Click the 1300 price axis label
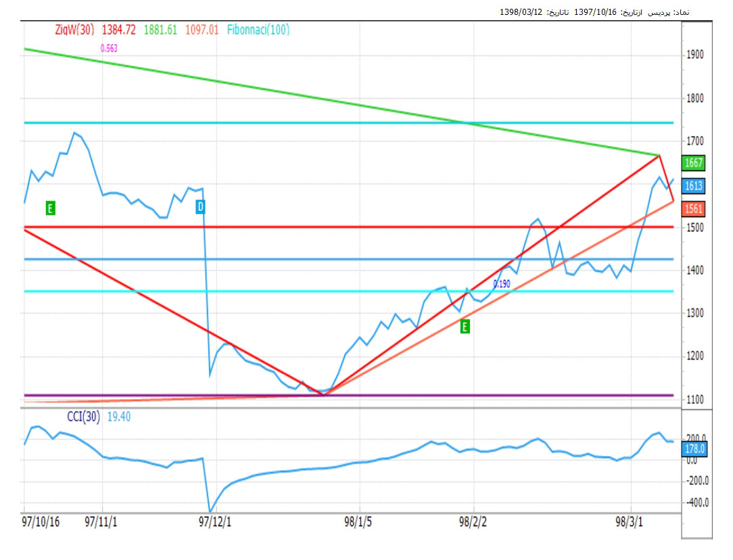The width and height of the screenshot is (733, 560). 694,313
